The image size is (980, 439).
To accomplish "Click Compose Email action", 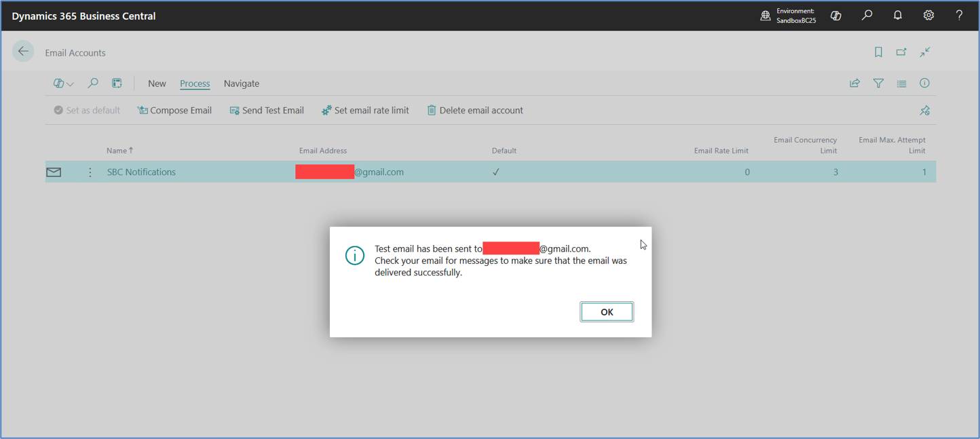I will [174, 110].
